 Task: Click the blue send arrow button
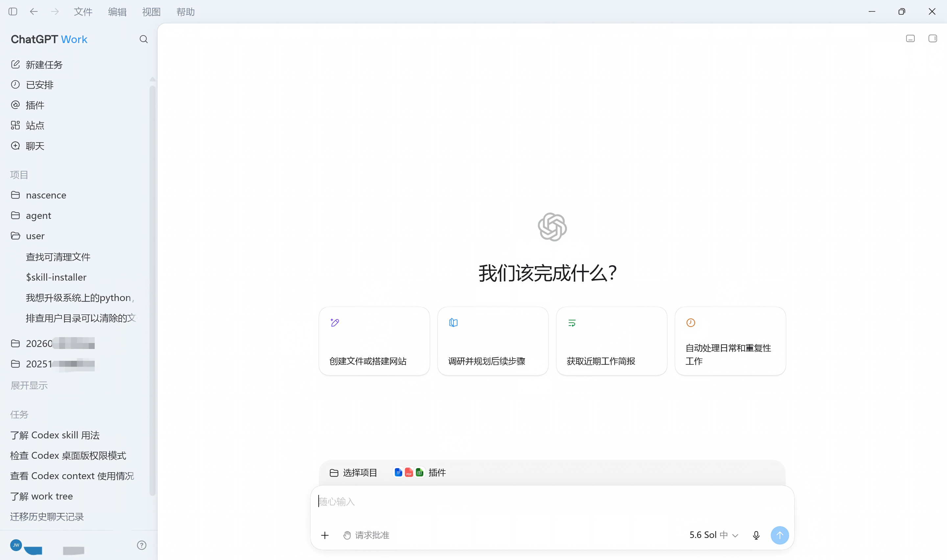click(x=780, y=535)
